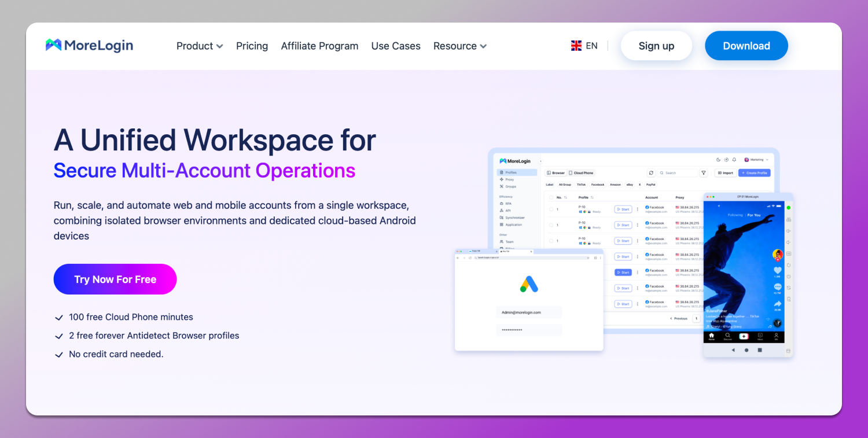Tap the heart like icon on the TikTok video

(x=778, y=270)
